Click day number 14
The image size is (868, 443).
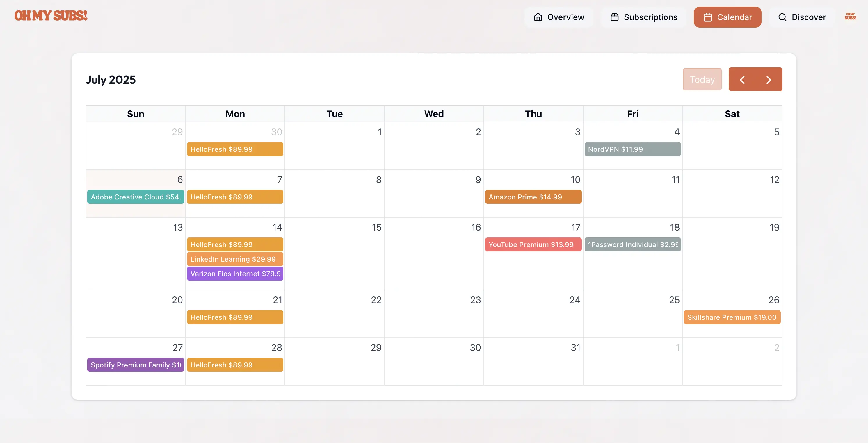point(277,227)
